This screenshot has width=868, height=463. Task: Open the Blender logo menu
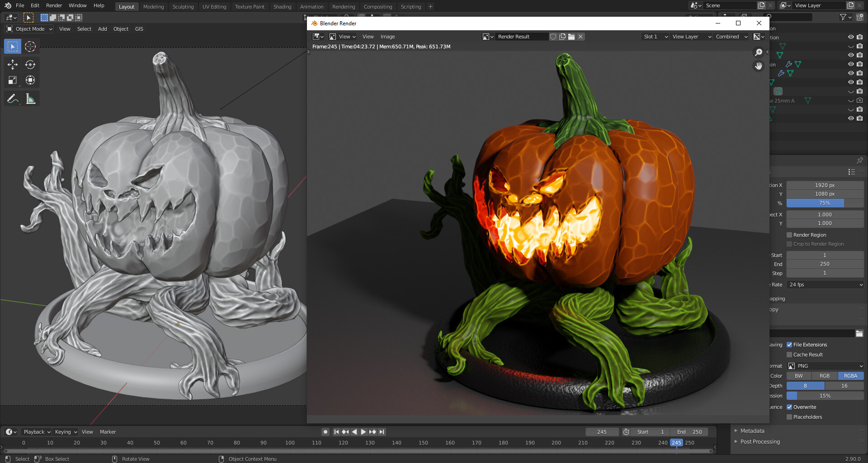(7, 5)
